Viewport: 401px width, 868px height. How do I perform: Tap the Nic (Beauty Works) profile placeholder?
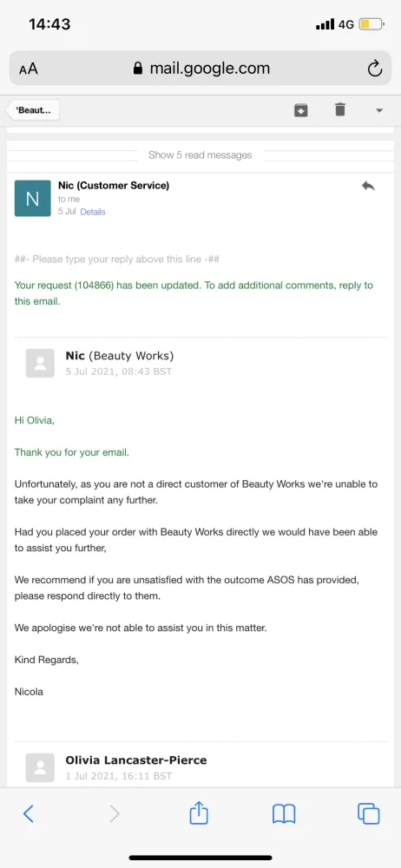click(40, 363)
